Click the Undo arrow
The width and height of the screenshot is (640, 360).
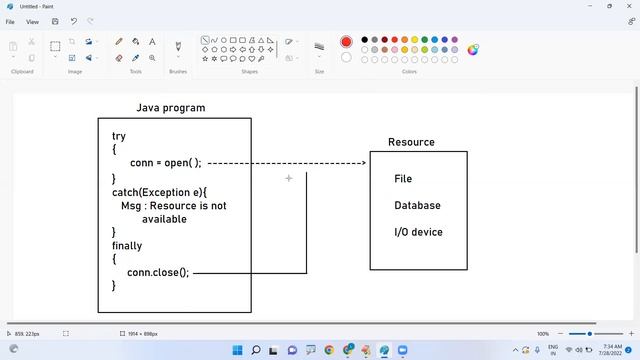click(x=73, y=21)
